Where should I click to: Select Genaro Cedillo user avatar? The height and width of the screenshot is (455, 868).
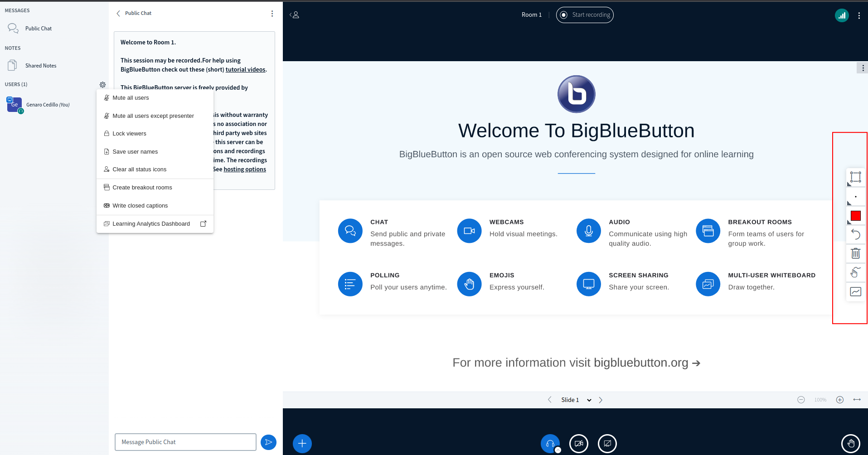pyautogui.click(x=15, y=104)
